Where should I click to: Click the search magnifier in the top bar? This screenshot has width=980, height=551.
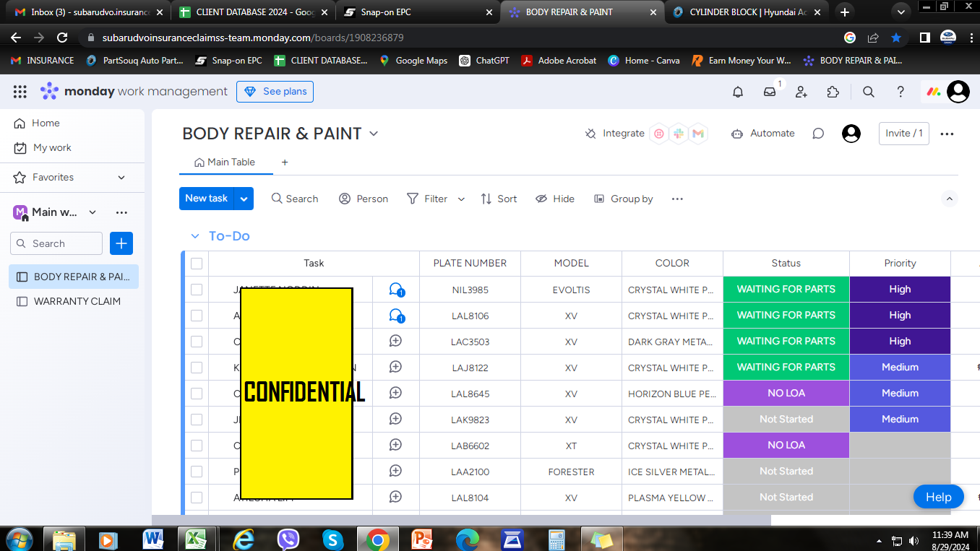(869, 92)
